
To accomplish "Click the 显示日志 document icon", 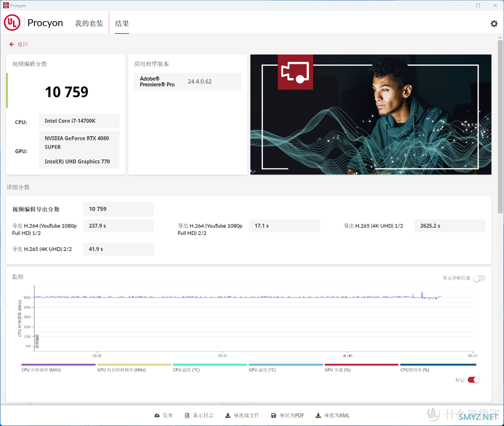I will tap(187, 415).
